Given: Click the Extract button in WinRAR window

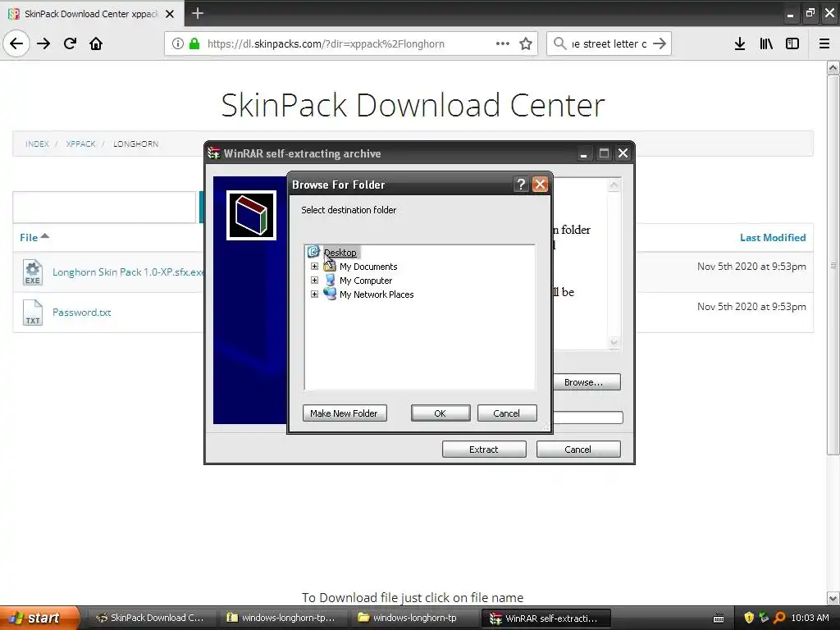Looking at the screenshot, I should [x=484, y=449].
